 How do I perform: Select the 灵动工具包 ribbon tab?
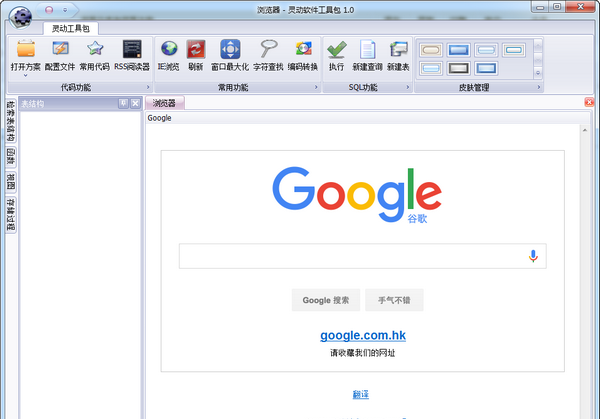click(x=71, y=28)
